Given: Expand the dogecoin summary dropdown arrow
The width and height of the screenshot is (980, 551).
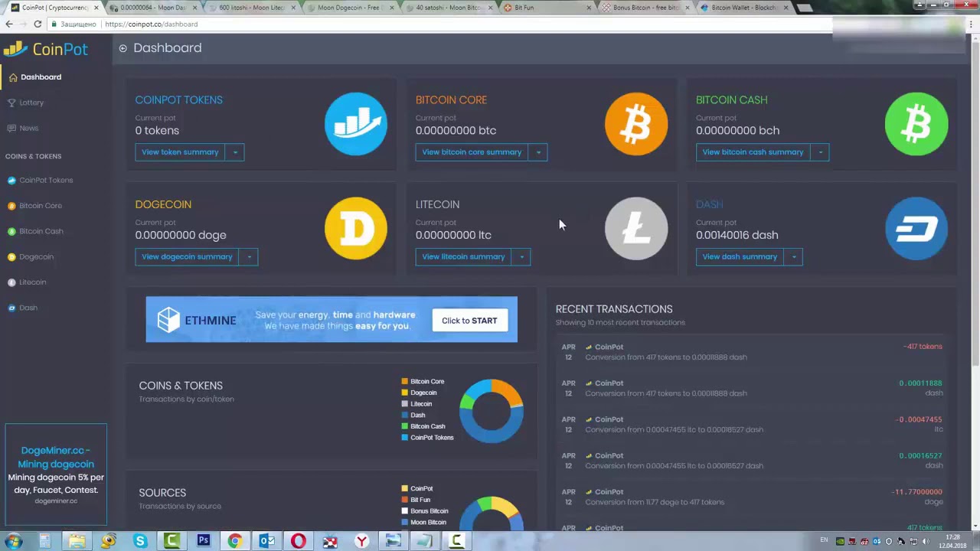Looking at the screenshot, I should point(249,257).
